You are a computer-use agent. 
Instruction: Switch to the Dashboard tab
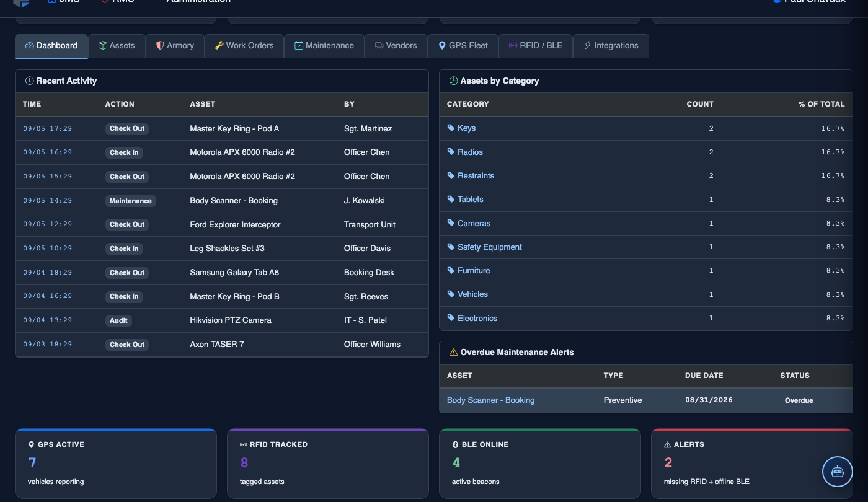51,46
